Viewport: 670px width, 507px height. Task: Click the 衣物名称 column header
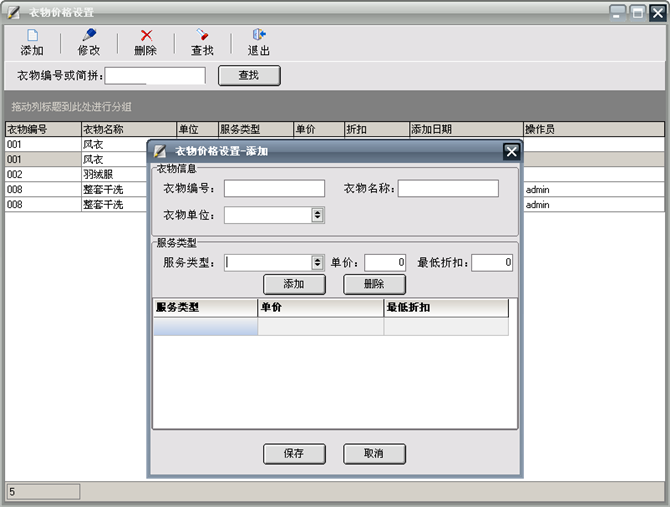[129, 129]
